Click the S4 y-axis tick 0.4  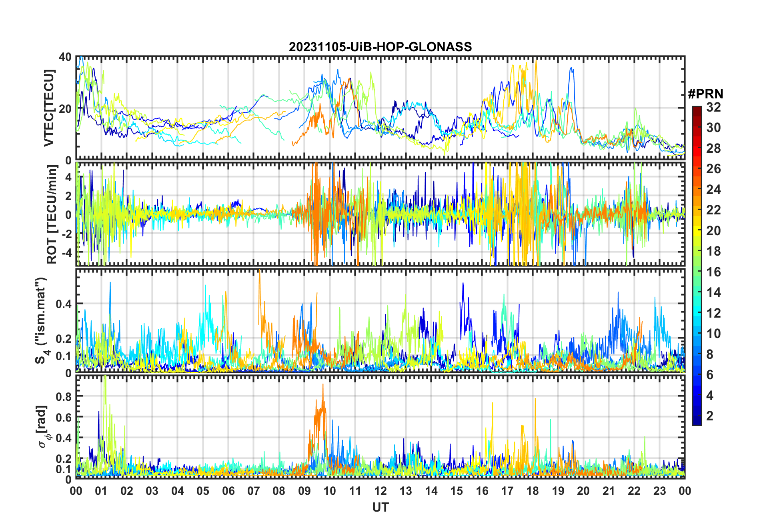(x=64, y=304)
